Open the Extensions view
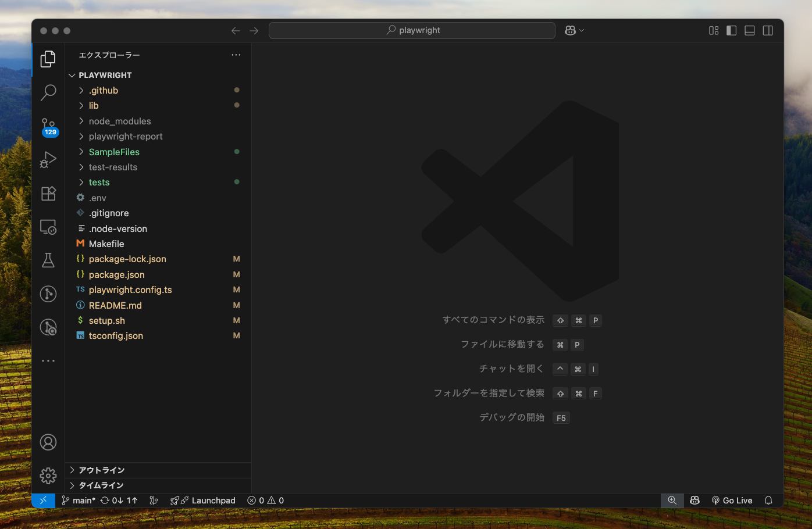Viewport: 812px width, 529px height. [48, 194]
